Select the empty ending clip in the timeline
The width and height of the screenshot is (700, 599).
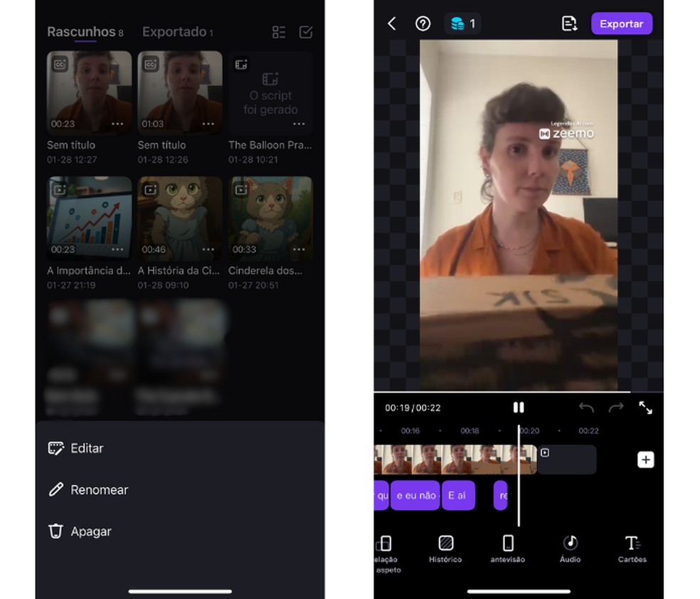click(567, 460)
